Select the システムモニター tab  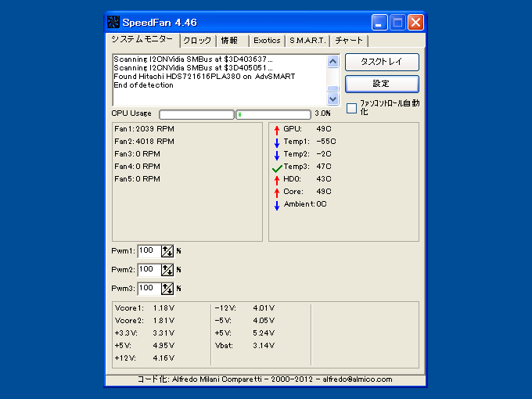142,40
